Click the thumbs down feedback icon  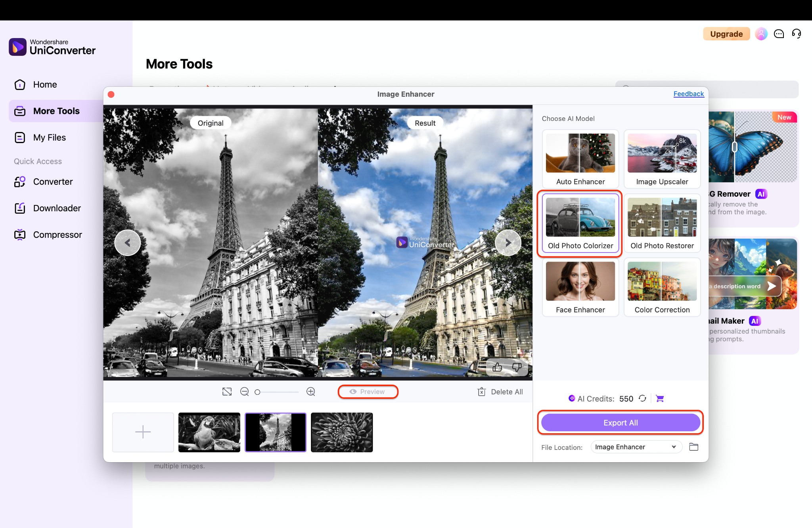click(x=517, y=367)
